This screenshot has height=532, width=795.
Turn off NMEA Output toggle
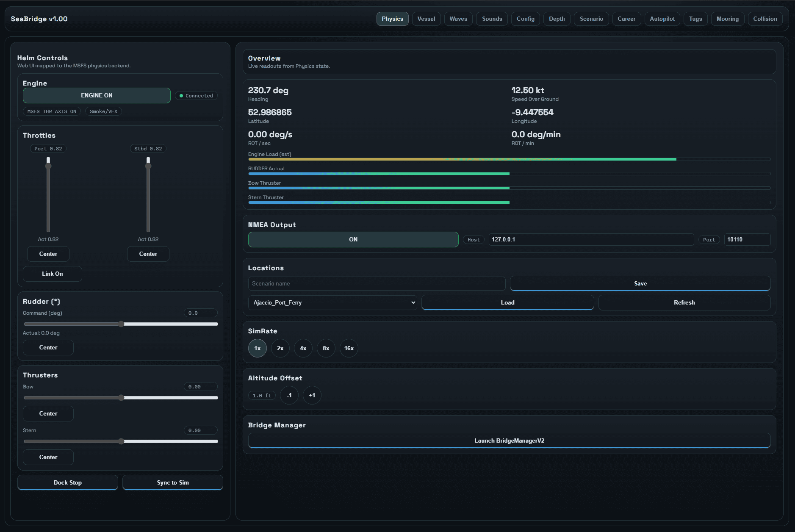point(353,240)
